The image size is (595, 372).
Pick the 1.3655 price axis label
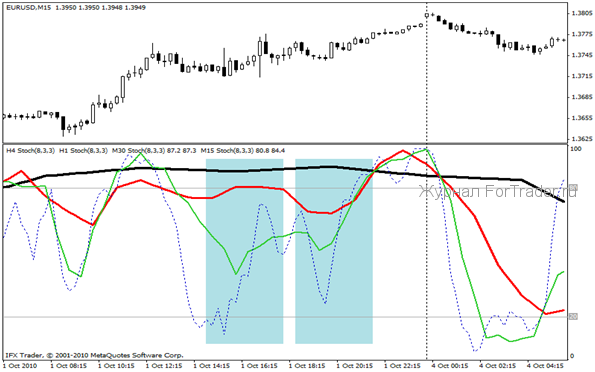click(x=582, y=118)
